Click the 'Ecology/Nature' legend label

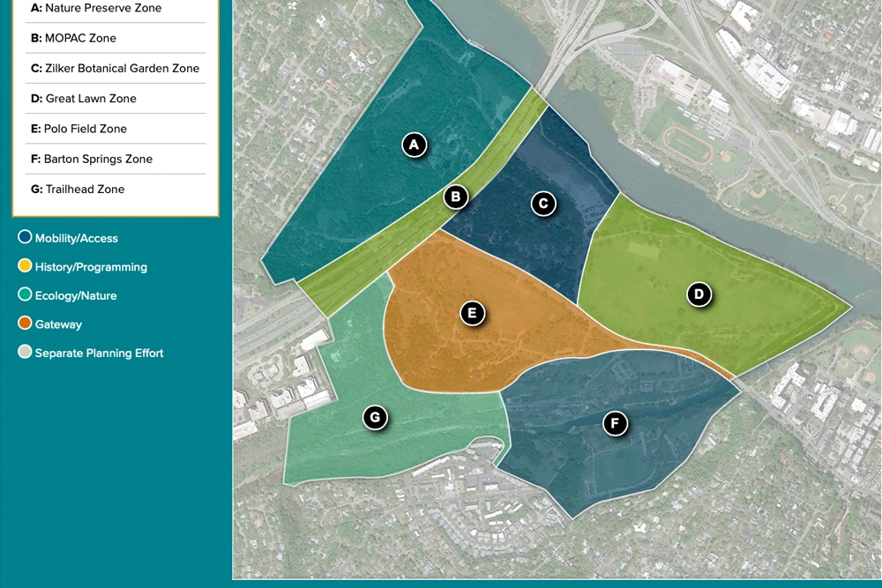pyautogui.click(x=76, y=295)
